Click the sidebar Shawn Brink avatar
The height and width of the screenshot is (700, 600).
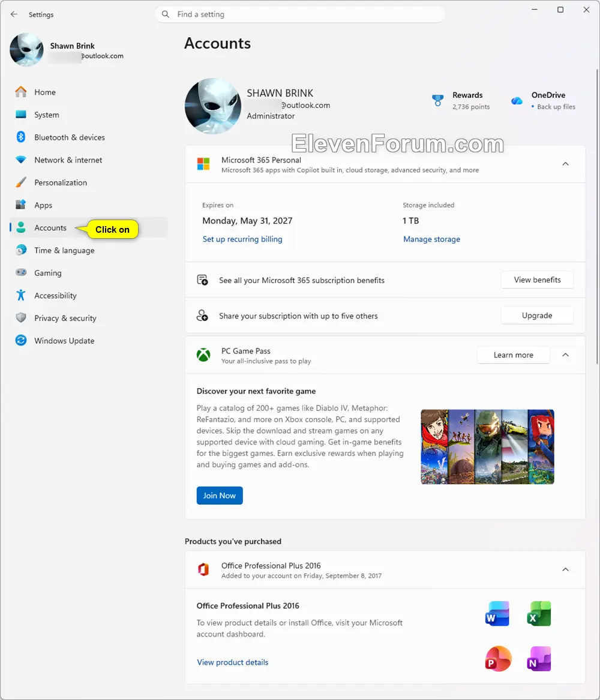(27, 50)
